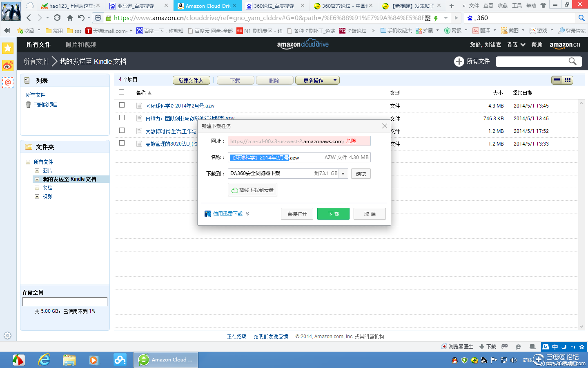
Task: Toggle the select-all files checkbox
Action: [121, 92]
